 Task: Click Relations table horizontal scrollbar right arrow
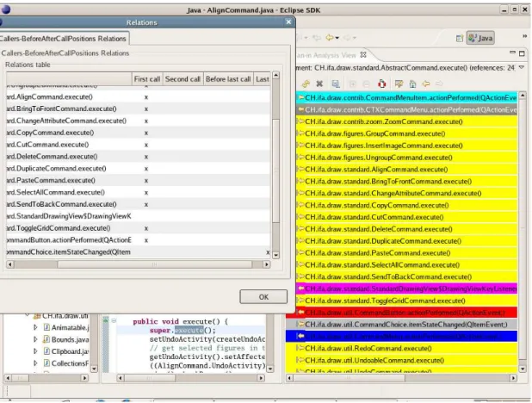tap(267, 264)
